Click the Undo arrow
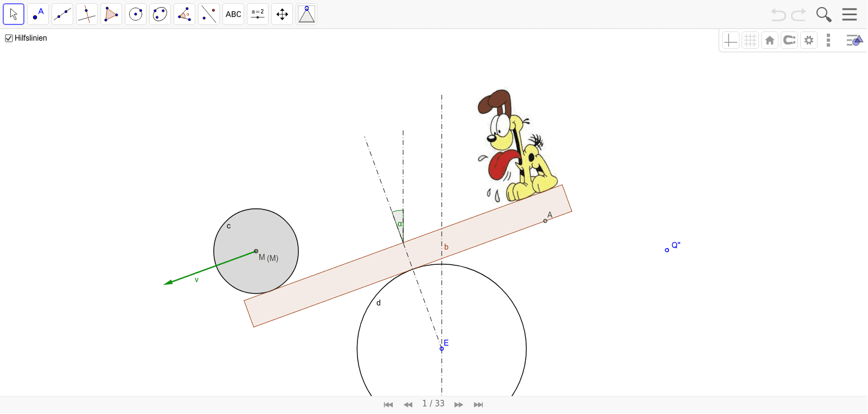 coord(778,15)
